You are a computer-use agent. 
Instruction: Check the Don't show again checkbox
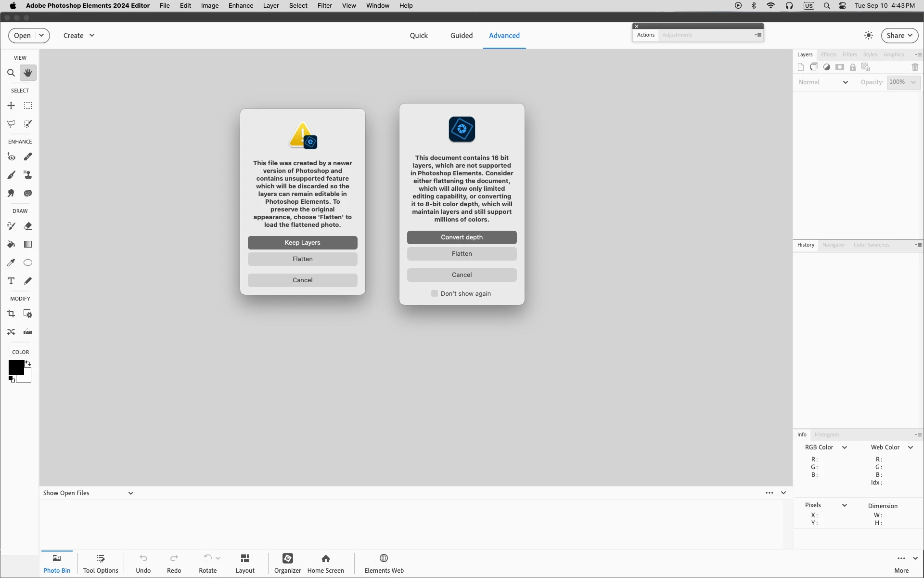435,293
